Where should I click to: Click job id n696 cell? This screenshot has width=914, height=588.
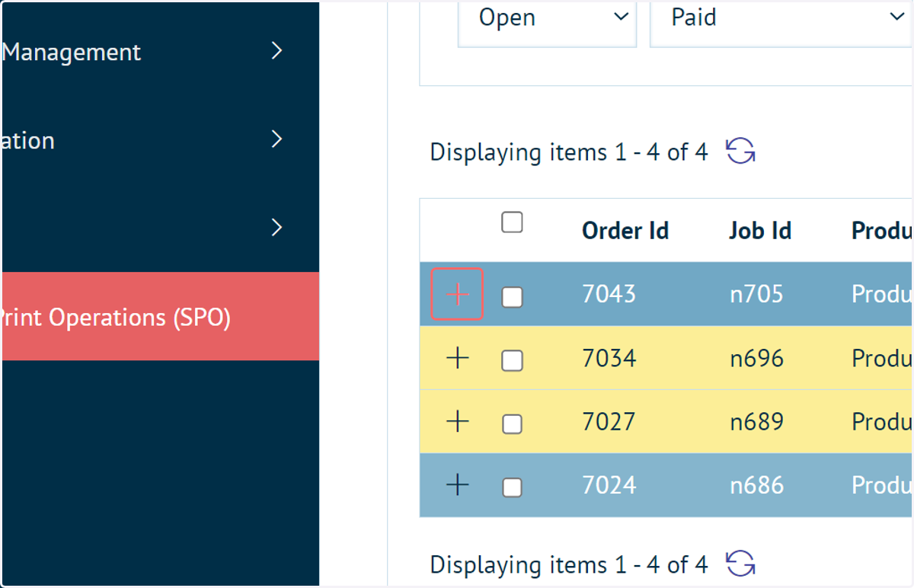coord(756,358)
